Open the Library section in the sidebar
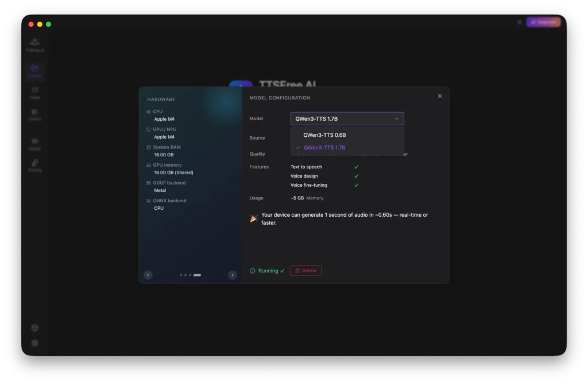 (x=35, y=114)
